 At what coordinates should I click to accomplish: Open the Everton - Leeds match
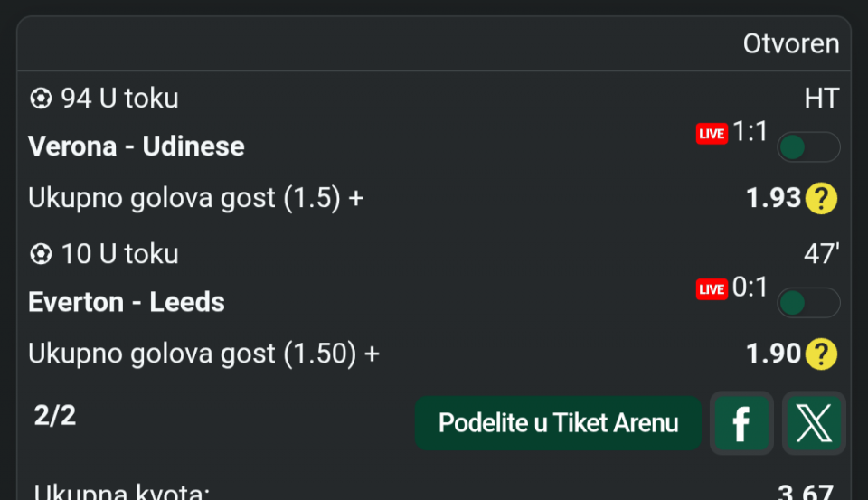click(x=127, y=302)
